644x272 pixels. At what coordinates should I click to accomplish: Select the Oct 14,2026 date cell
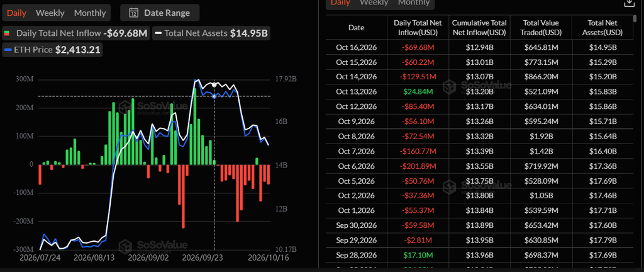click(x=356, y=77)
